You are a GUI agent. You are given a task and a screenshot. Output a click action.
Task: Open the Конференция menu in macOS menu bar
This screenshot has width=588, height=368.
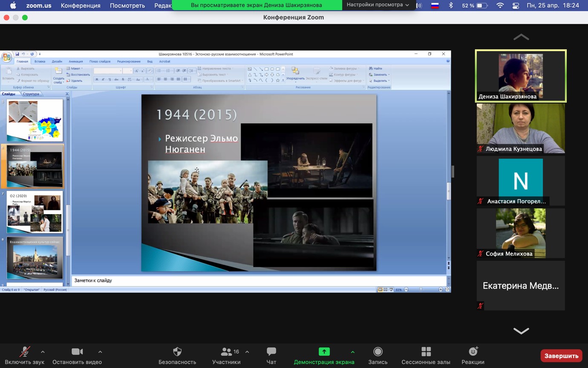pos(81,6)
